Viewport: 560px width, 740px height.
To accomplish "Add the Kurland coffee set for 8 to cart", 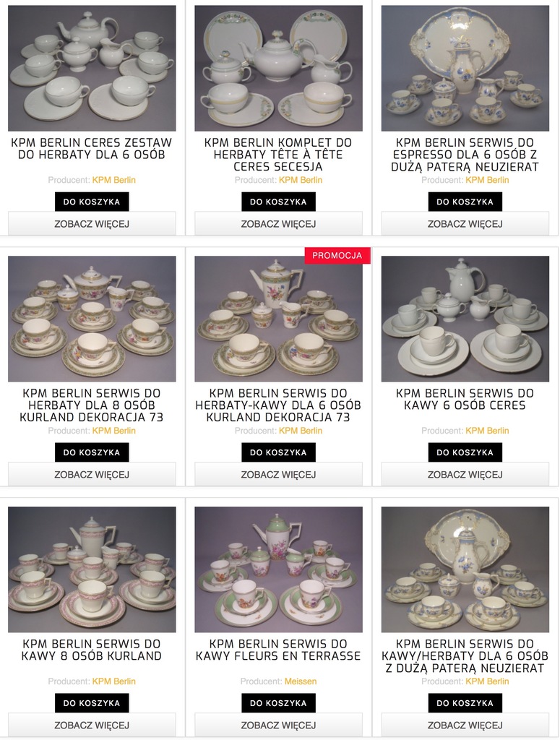I will point(92,702).
